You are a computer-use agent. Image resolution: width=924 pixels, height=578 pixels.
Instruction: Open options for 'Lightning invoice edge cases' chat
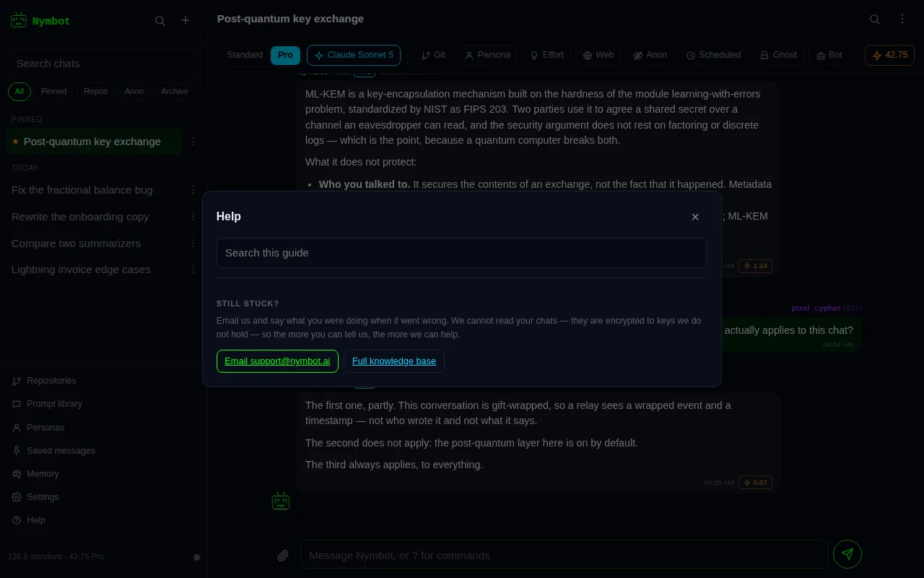193,269
